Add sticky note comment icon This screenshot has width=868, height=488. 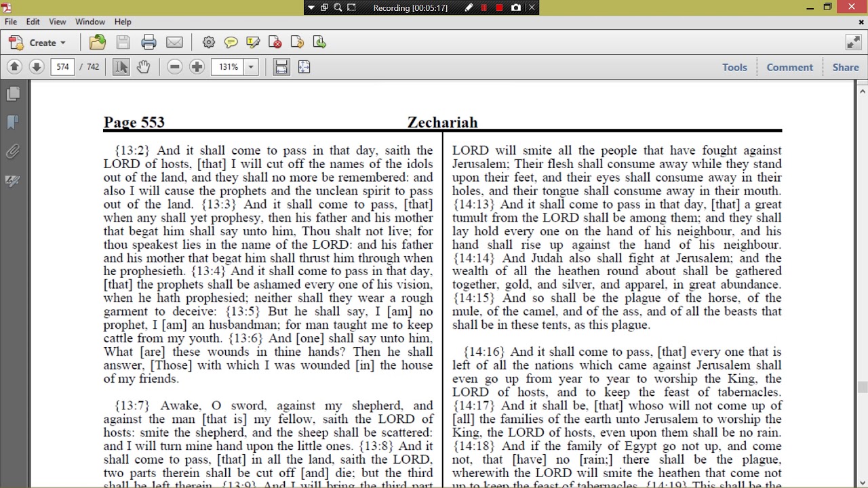231,43
